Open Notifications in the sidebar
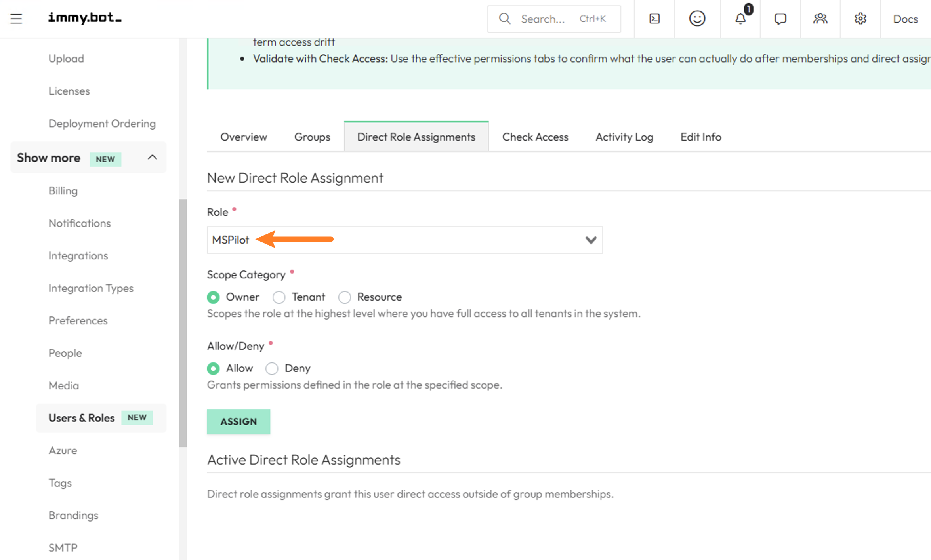 click(80, 223)
